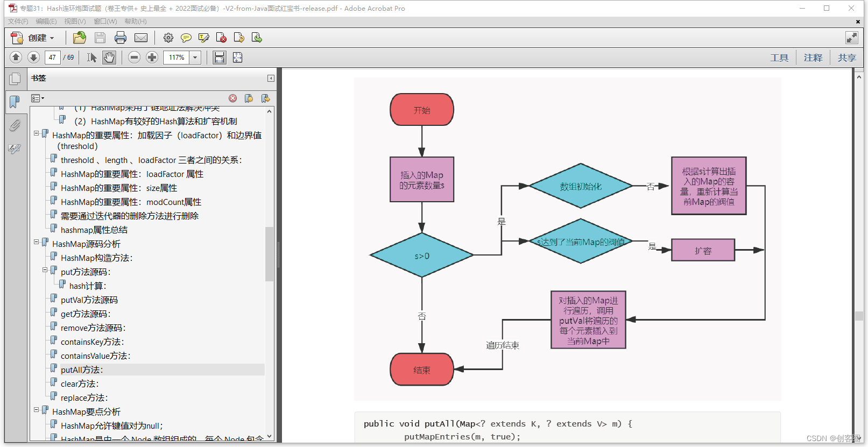Image resolution: width=868 pixels, height=447 pixels.
Task: Select bookmark putVal方法源码
Action: point(89,300)
